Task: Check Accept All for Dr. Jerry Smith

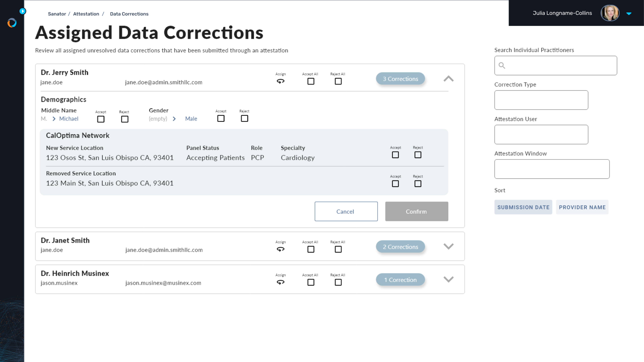Action: pos(311,81)
